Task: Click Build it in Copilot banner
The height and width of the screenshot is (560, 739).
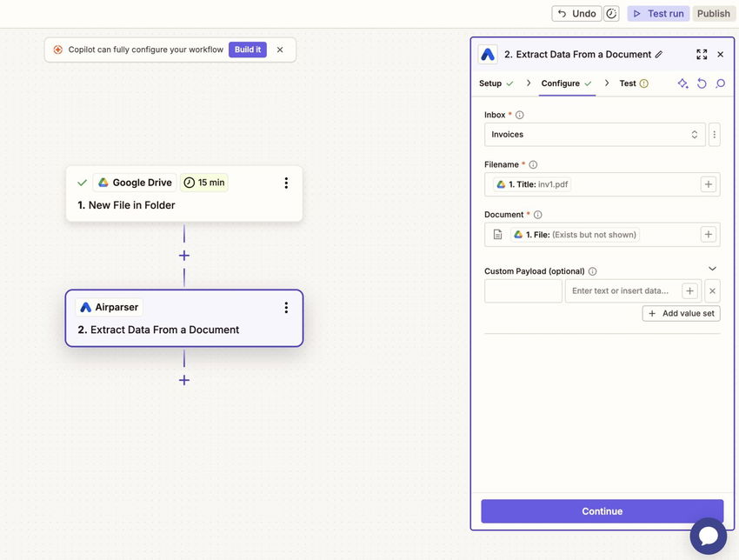Action: (x=248, y=50)
